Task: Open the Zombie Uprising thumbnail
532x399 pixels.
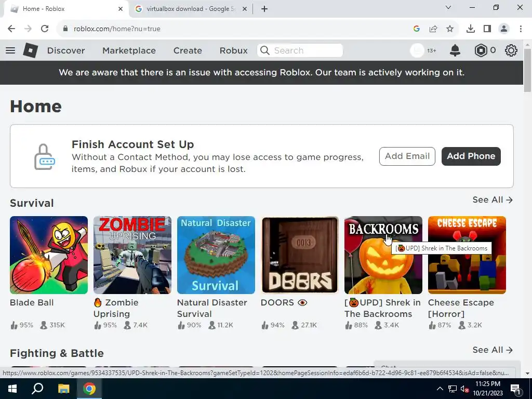Action: click(132, 255)
